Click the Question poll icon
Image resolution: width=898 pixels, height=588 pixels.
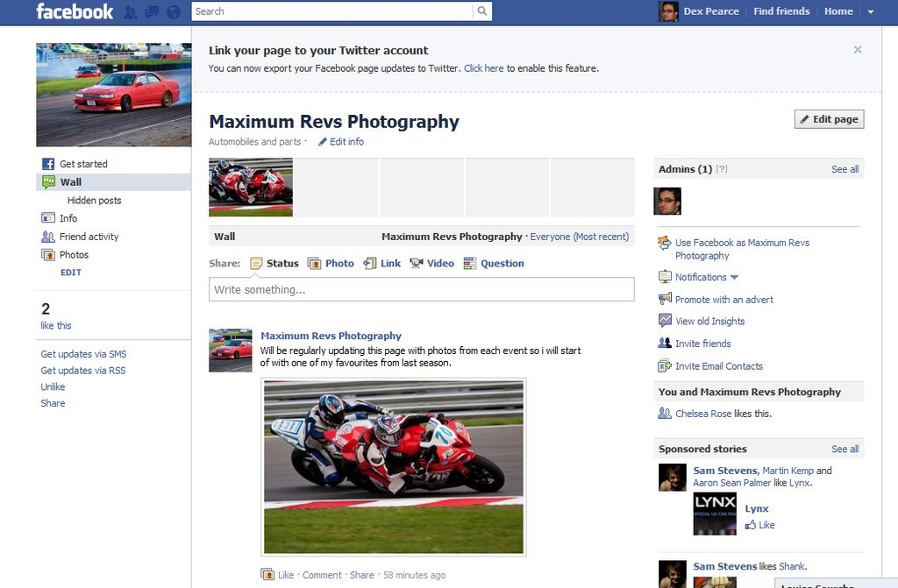coord(470,263)
